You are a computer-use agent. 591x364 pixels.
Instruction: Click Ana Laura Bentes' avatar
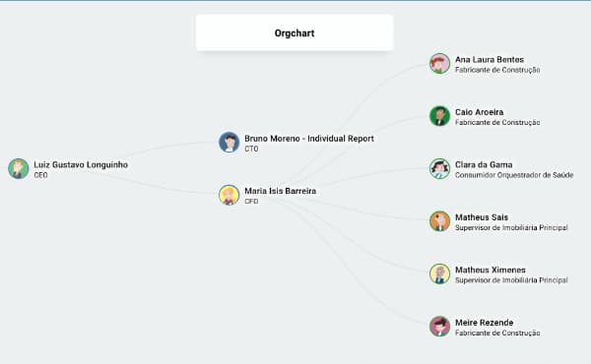click(x=440, y=63)
